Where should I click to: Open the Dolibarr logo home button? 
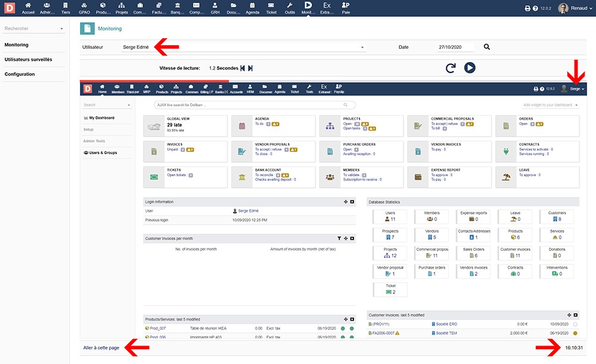10,8
